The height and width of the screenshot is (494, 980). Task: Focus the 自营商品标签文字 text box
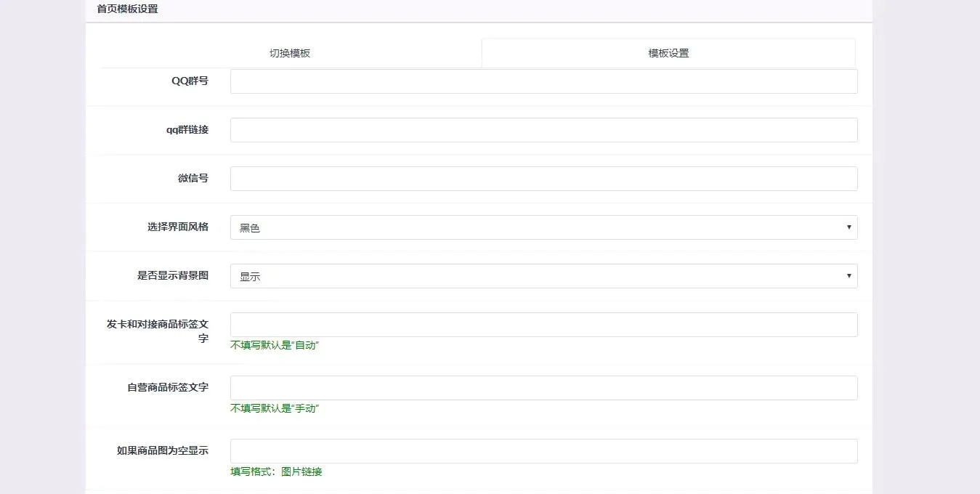coord(543,388)
